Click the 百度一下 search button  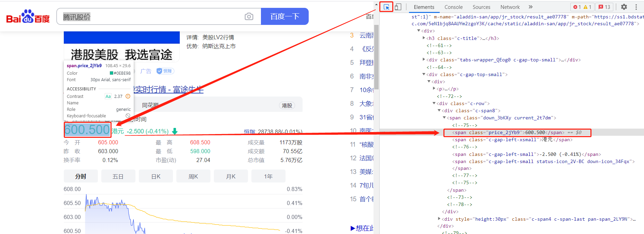285,16
